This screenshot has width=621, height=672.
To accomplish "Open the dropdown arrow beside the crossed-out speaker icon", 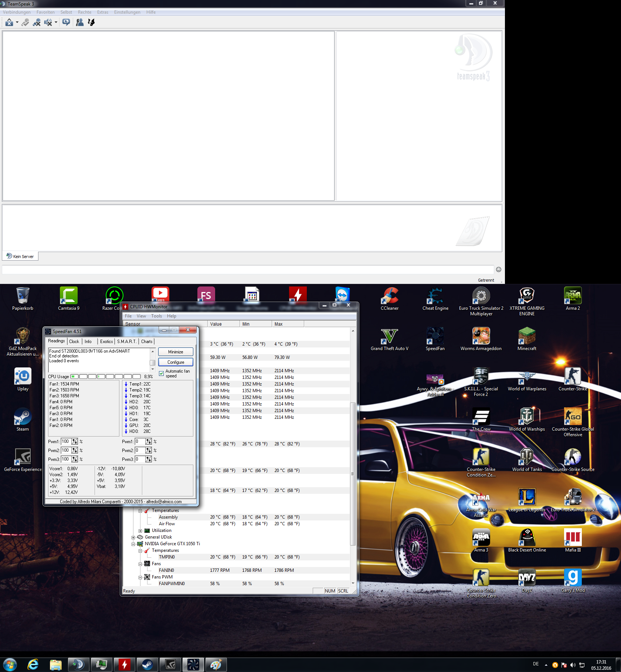I will coord(56,23).
